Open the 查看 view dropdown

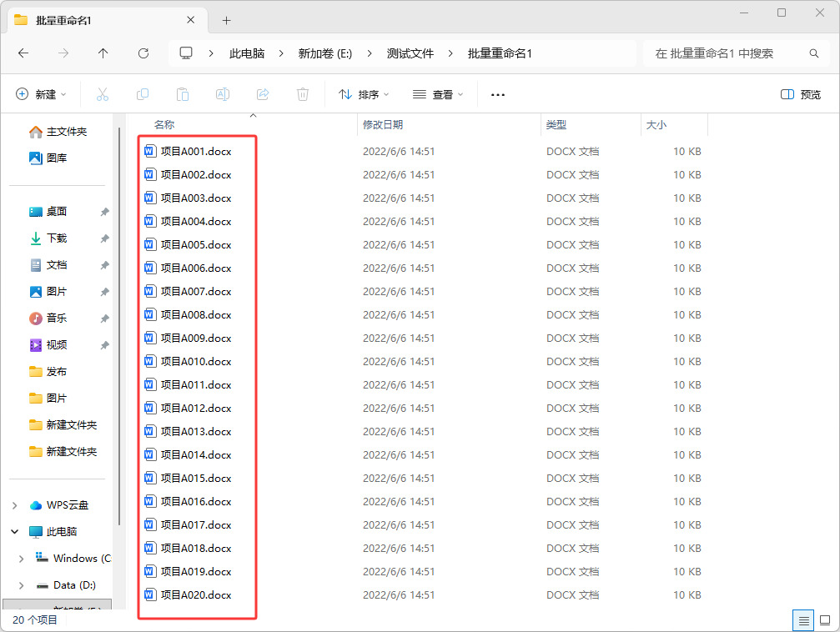(x=438, y=95)
